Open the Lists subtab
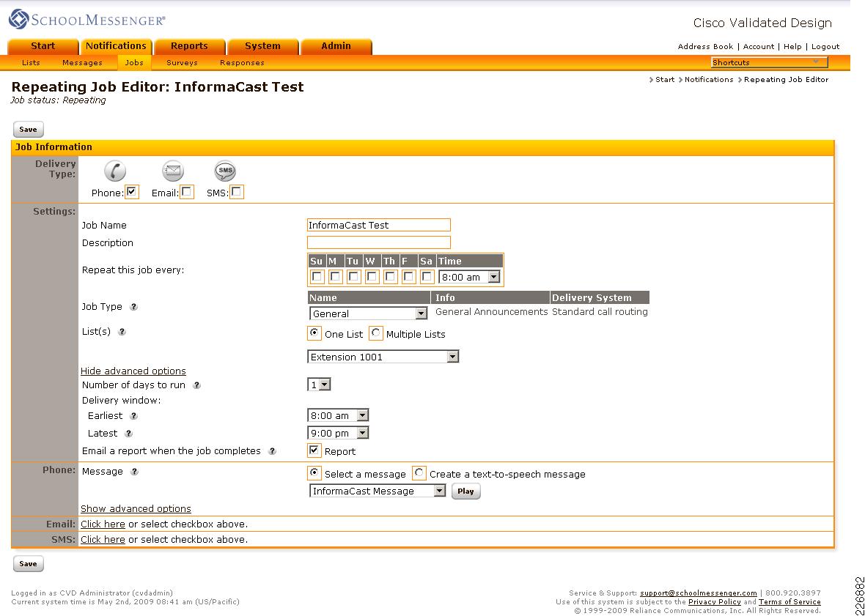The height and width of the screenshot is (616, 865). (31, 63)
